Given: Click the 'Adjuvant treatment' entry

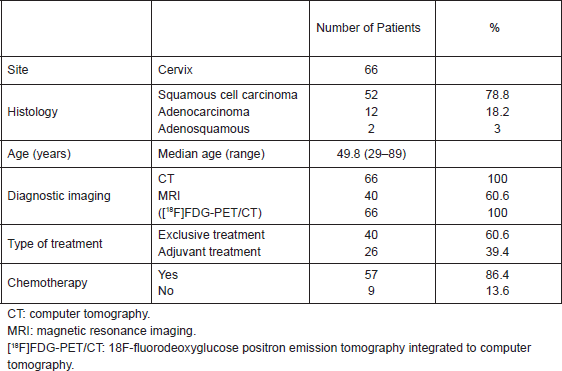Looking at the screenshot, I should [209, 252].
